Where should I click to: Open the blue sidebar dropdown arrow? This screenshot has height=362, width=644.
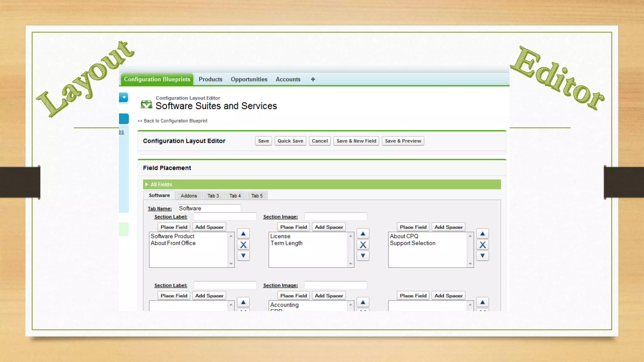coord(124,97)
